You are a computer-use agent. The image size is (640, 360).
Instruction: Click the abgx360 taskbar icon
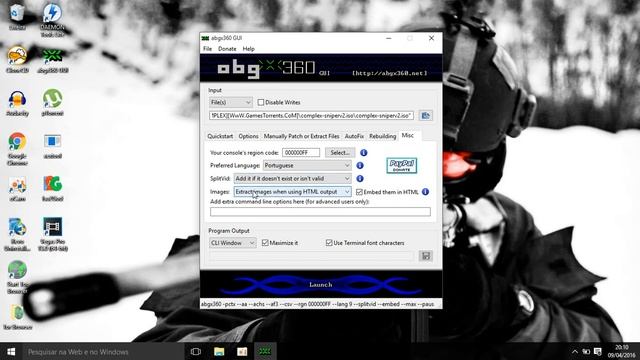[265, 351]
